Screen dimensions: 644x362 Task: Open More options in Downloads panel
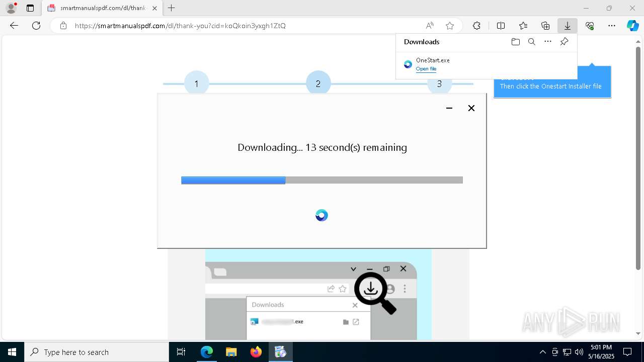pos(548,42)
